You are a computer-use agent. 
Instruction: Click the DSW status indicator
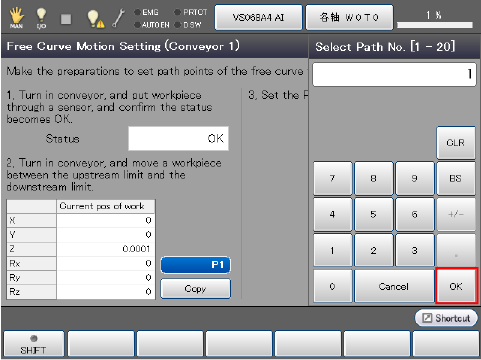188,25
